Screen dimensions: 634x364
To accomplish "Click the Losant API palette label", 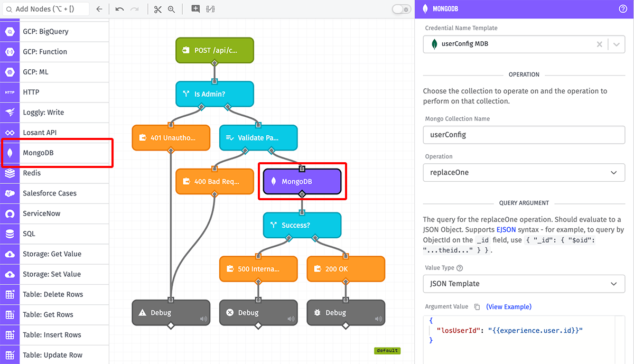I will [40, 133].
